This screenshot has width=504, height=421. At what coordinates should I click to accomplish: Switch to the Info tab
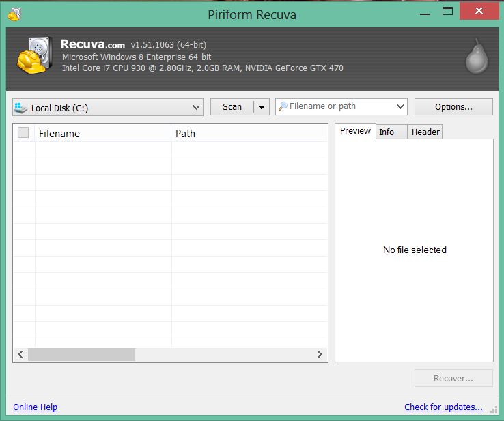391,132
